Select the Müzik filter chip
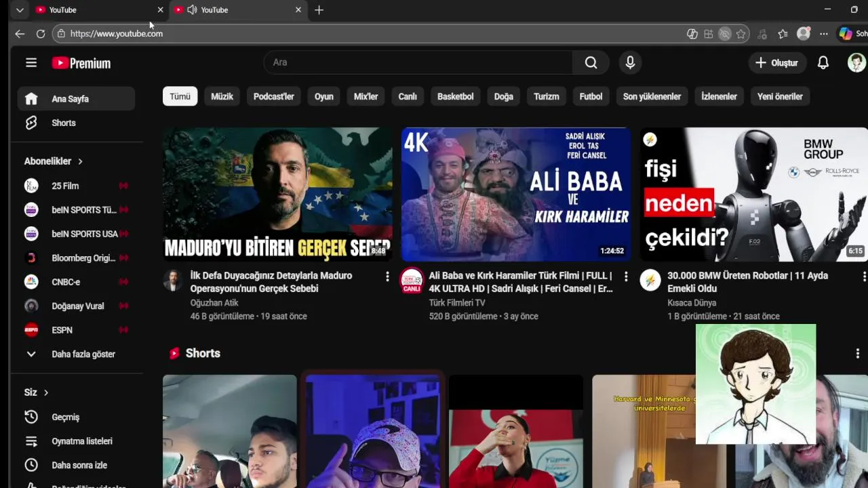The image size is (868, 488). pos(222,96)
